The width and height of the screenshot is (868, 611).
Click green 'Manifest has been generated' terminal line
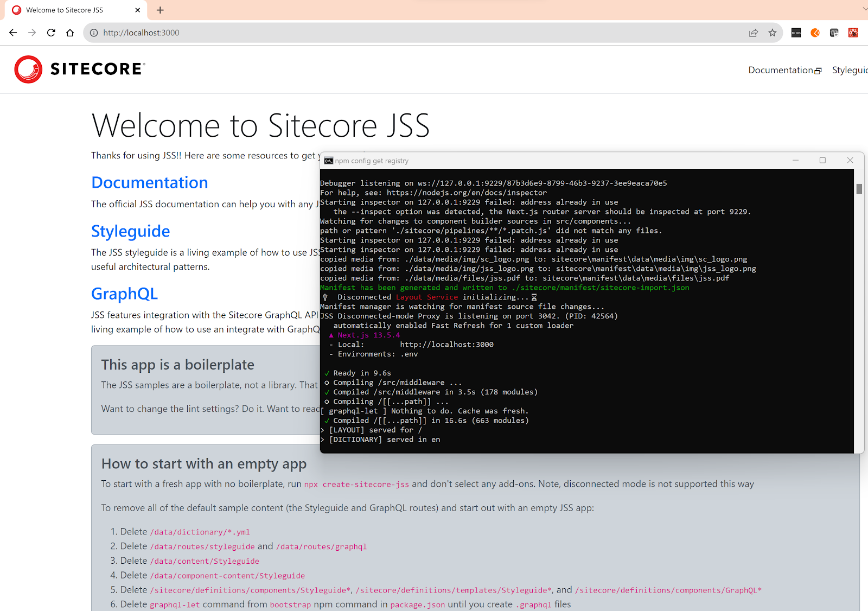point(505,288)
